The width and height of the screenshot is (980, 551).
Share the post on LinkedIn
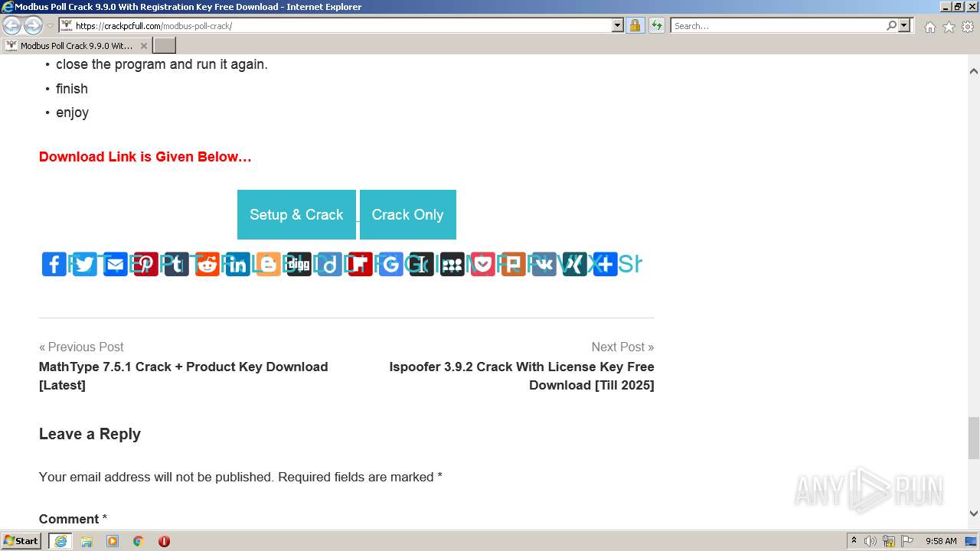coord(238,264)
